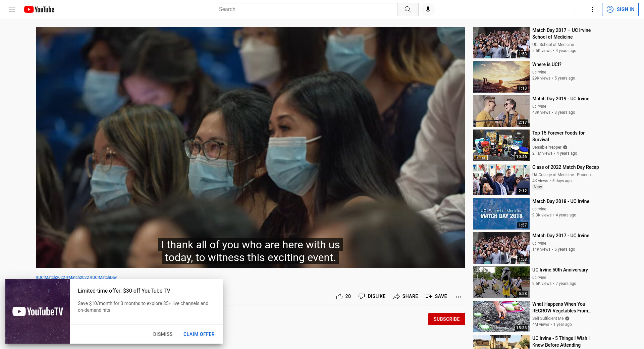Claim the YouTube TV offer
The image size is (644, 349).
[x=199, y=334]
